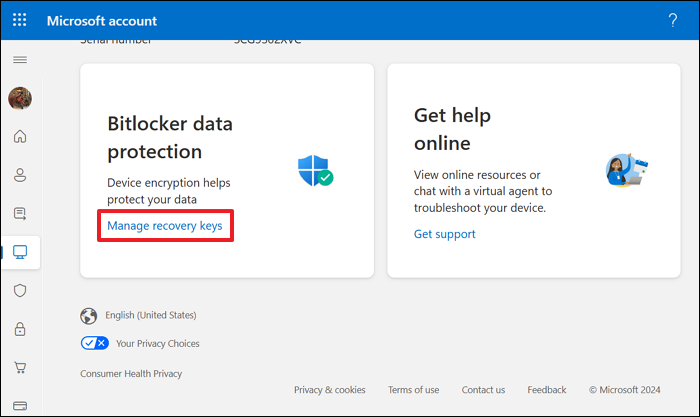Open Privacy & cookies footer link
Screen dimensions: 700x417
[329, 390]
